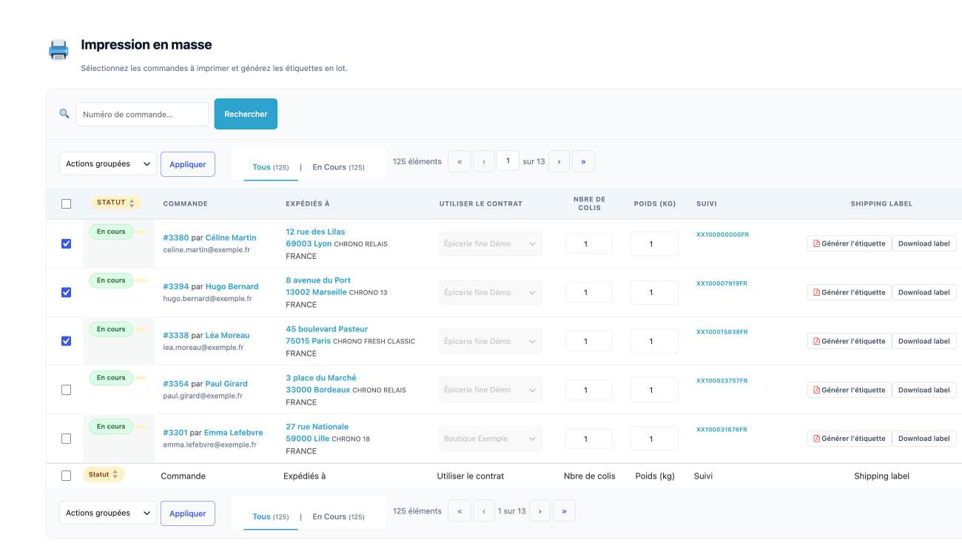This screenshot has height=560, width=962.
Task: Sort by the STATUT header arrows
Action: pos(132,203)
